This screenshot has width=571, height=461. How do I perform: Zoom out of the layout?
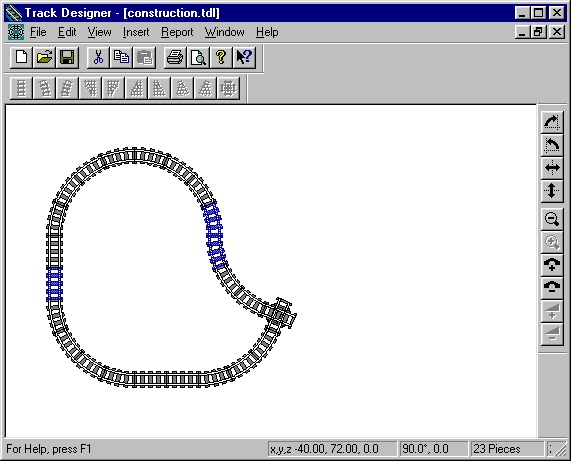(552, 219)
